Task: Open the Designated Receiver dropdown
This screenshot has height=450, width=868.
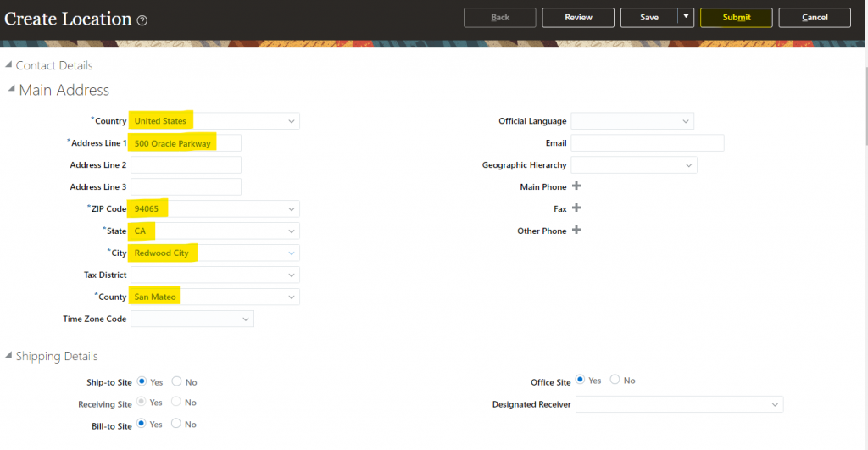Action: 774,405
